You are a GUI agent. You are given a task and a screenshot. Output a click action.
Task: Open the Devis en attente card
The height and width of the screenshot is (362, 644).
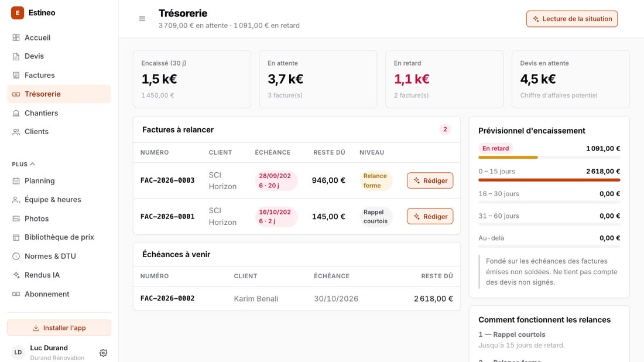(570, 79)
